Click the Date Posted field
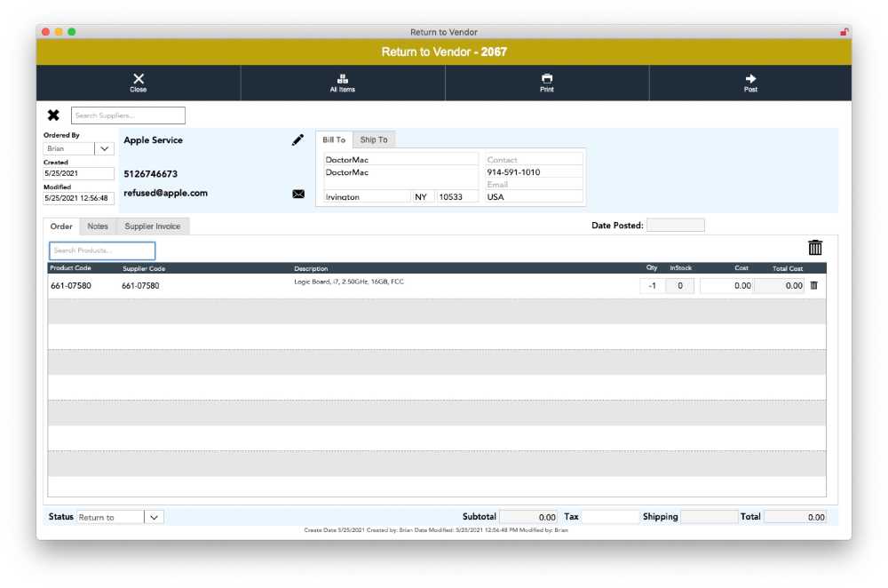 tap(676, 226)
